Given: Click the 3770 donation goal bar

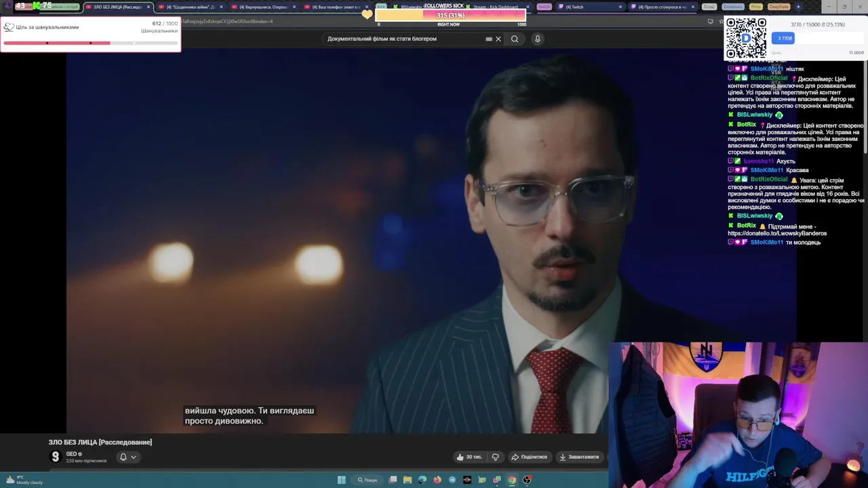Looking at the screenshot, I should 818,38.
